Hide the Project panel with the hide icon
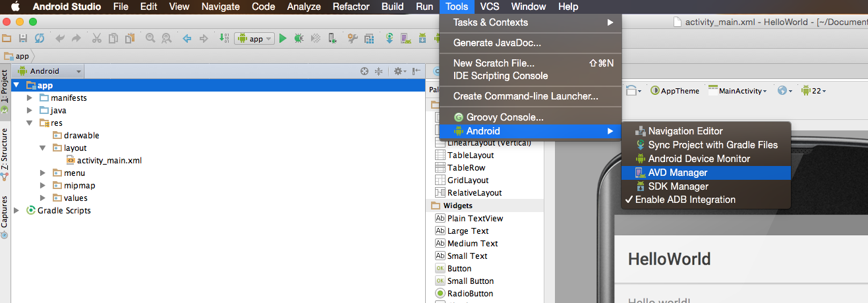This screenshot has width=868, height=303. [417, 71]
